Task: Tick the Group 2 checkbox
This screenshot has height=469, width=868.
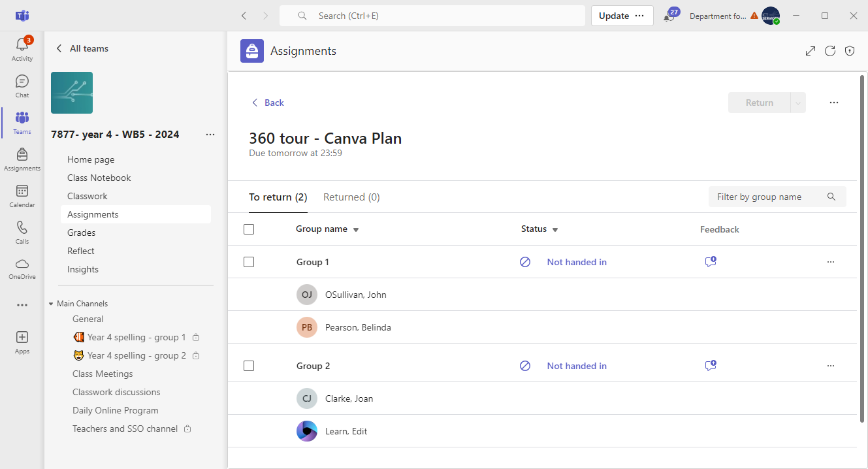Action: pos(249,366)
